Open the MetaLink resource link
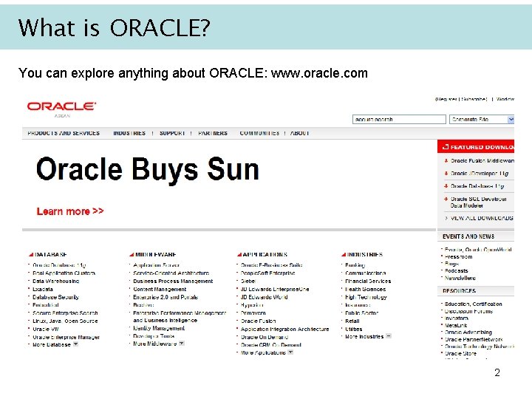This screenshot has width=532, height=399. point(456,325)
